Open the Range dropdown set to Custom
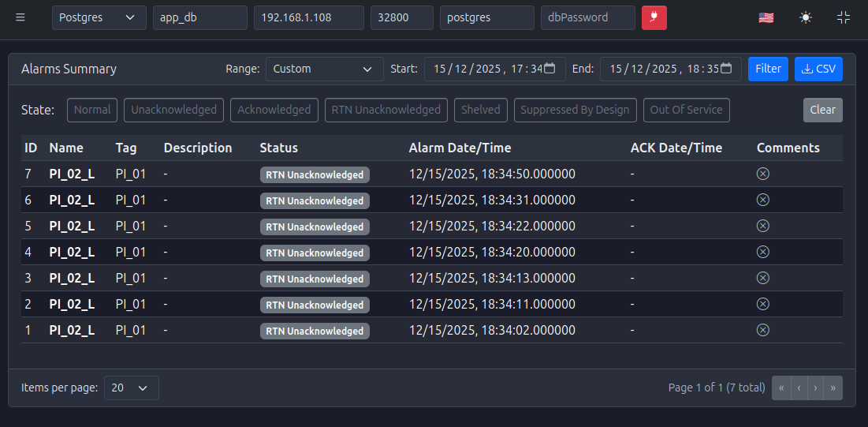 (324, 69)
